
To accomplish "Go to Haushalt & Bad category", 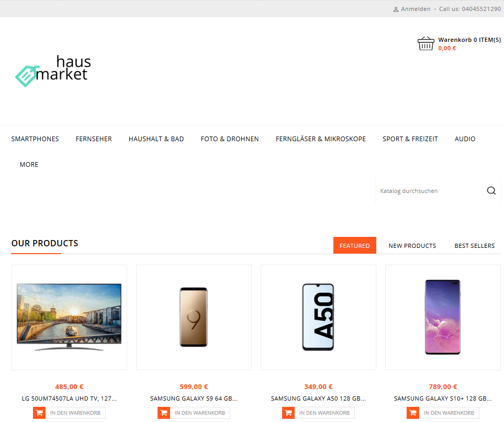I will (156, 139).
